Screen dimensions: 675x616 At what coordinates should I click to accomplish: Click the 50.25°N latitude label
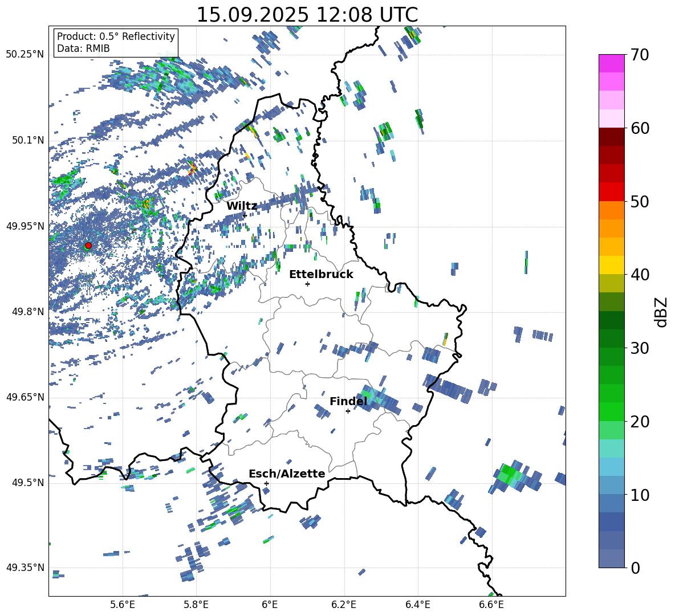(x=25, y=55)
